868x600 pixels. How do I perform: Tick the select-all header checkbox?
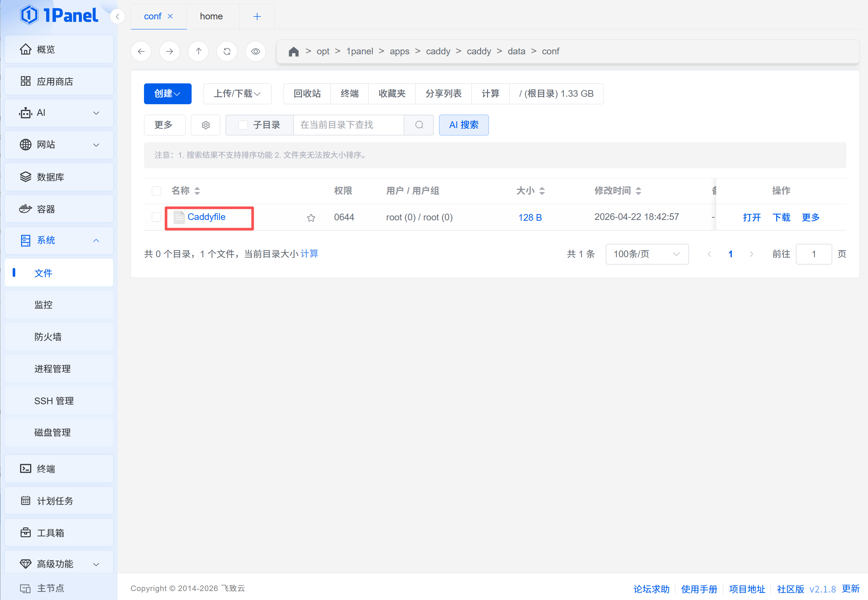click(x=156, y=191)
